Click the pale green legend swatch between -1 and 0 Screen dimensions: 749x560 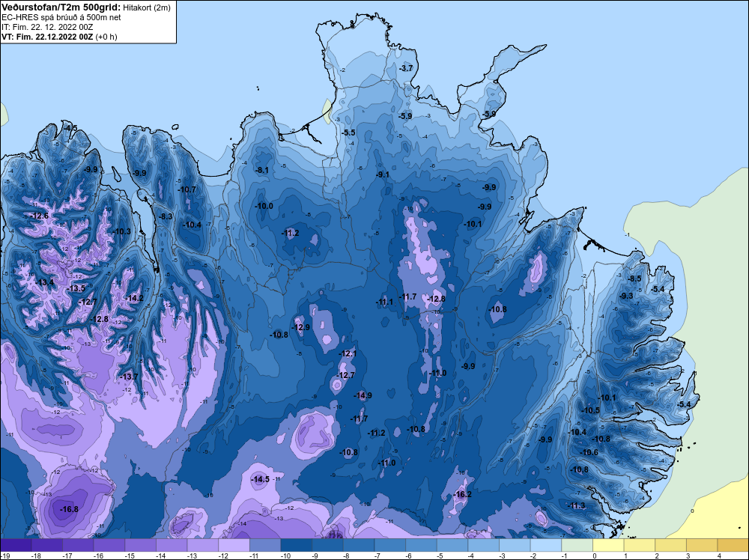(x=577, y=545)
